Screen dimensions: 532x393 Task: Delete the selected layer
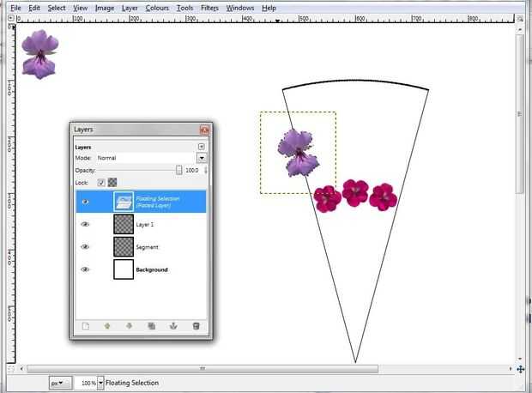196,326
